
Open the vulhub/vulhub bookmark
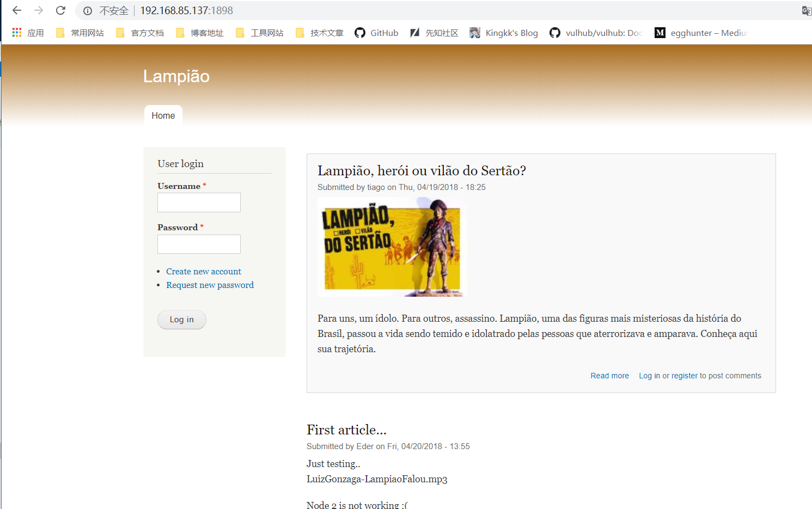596,33
